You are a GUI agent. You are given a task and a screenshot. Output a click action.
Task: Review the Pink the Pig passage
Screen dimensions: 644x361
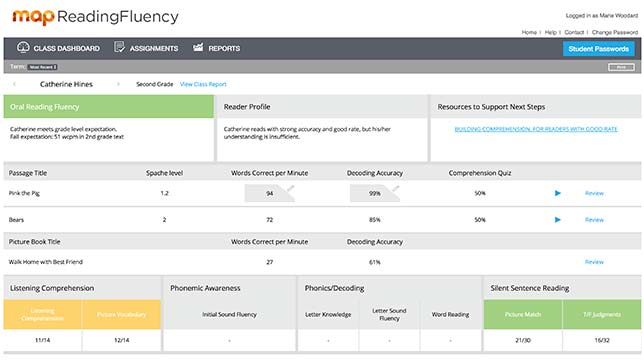pyautogui.click(x=594, y=193)
